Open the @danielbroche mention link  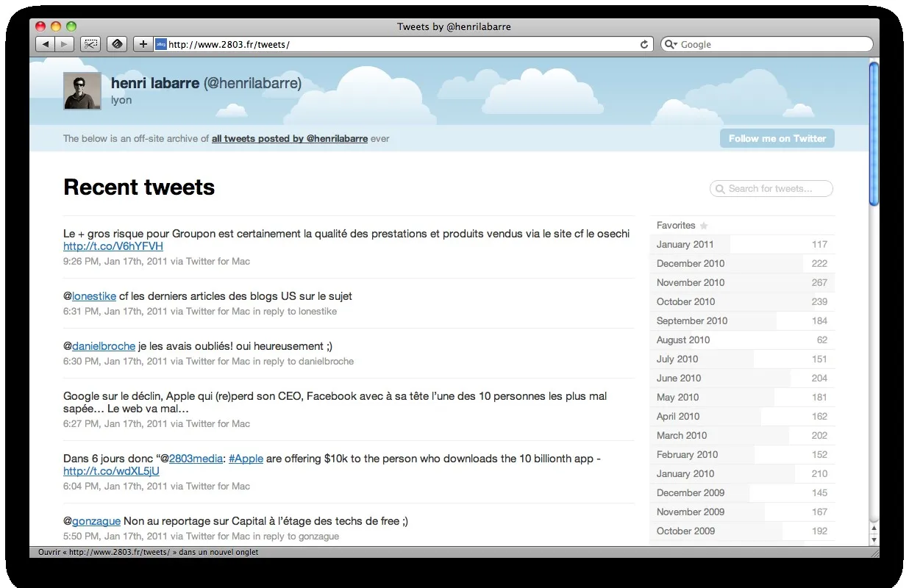click(104, 346)
